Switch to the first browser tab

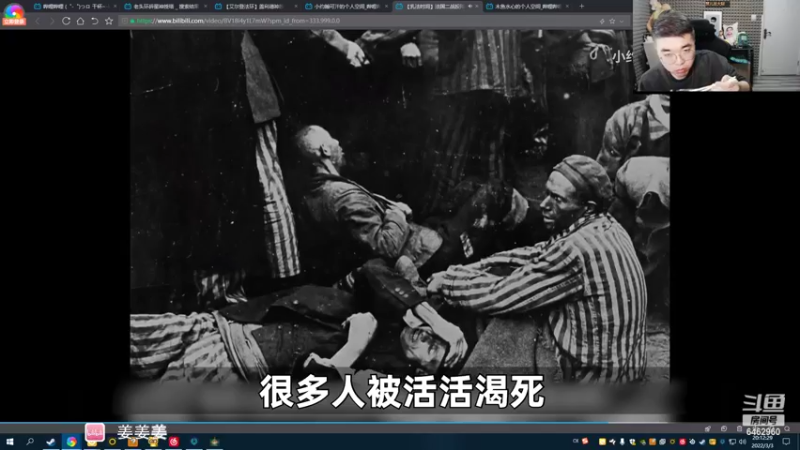click(x=74, y=6)
